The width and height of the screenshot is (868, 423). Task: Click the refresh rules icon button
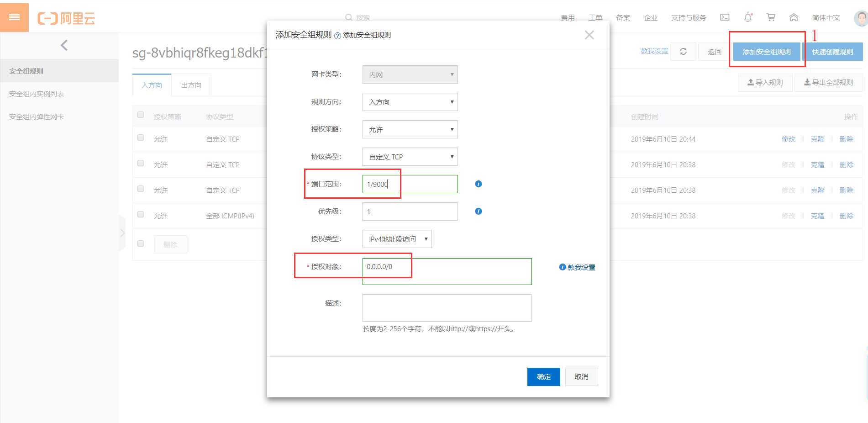[x=683, y=52]
